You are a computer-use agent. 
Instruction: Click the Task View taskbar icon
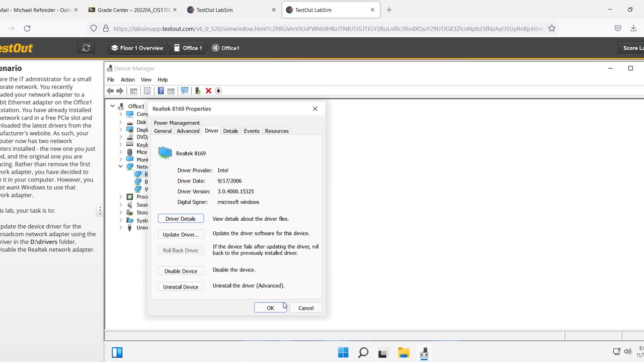383,352
